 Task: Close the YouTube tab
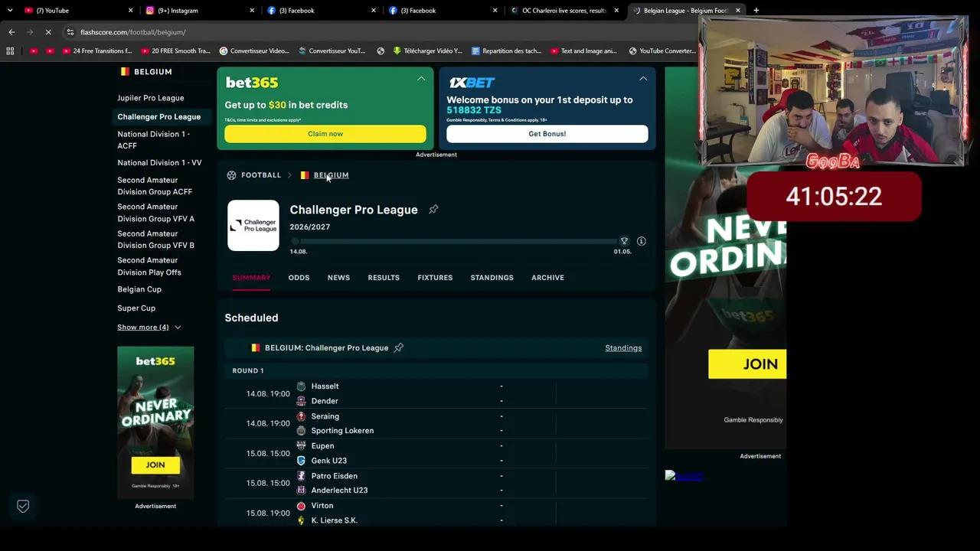coord(131,11)
